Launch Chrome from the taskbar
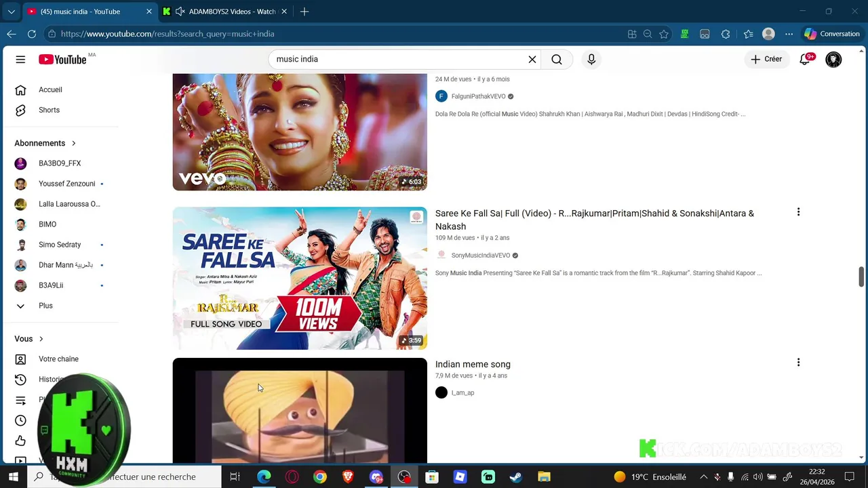 tap(320, 477)
